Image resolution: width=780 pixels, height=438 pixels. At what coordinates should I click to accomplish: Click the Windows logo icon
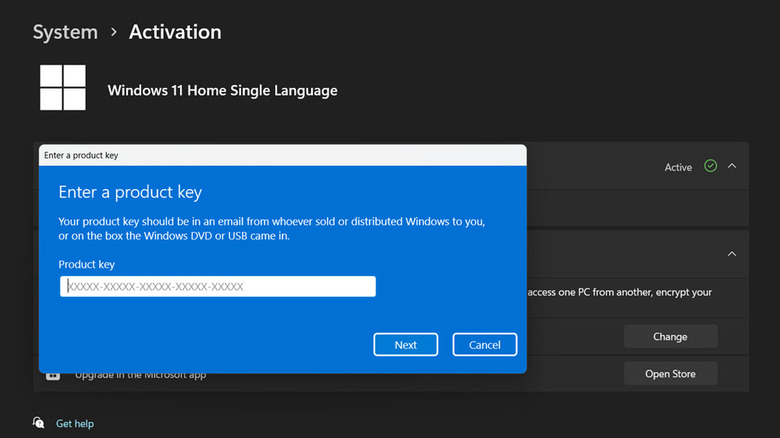[63, 88]
